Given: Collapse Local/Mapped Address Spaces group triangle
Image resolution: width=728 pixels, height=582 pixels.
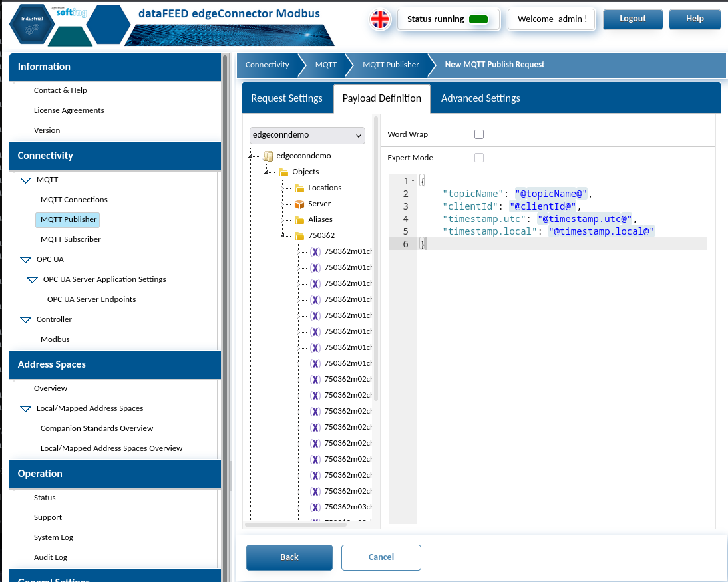Looking at the screenshot, I should pyautogui.click(x=25, y=409).
